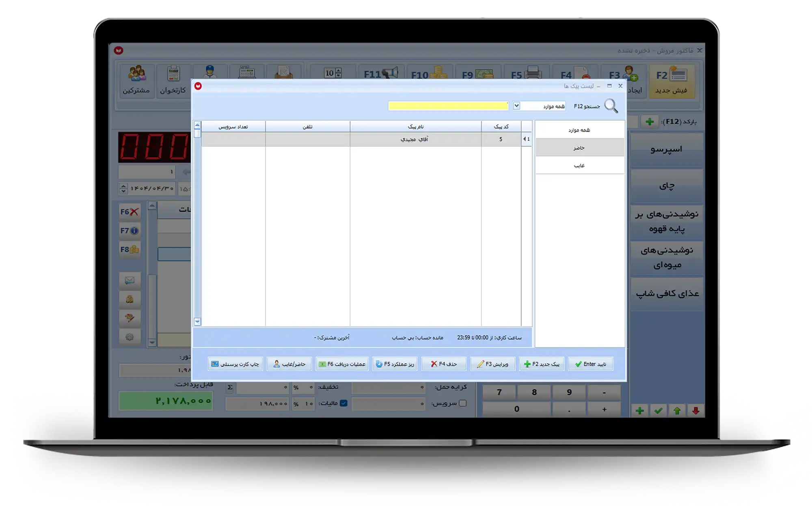Viewport: 812px width, 506px height.
Task: Click F2 فیش جدید in invoice toolbar
Action: 672,81
